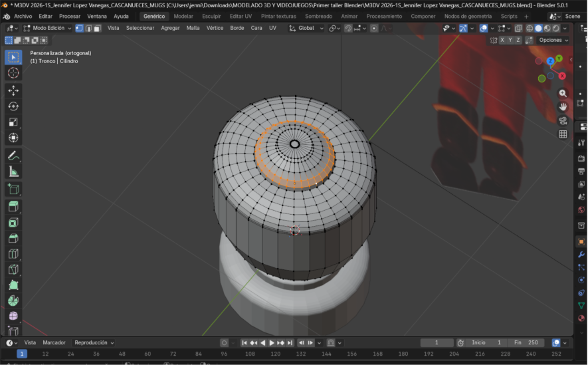Click the green Y axis gizmo ball
This screenshot has width=588, height=365.
point(559,59)
